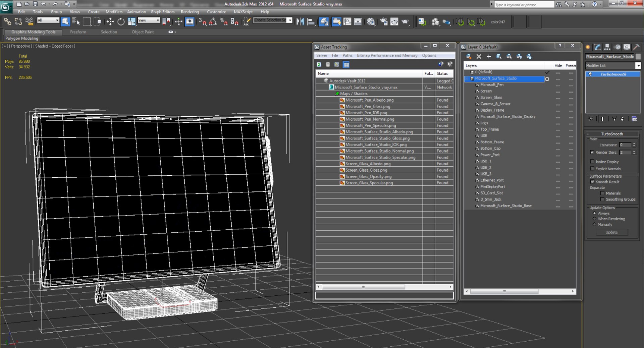Open the Modifier List dropdown
Screen dimensions: 644x348
click(x=638, y=66)
